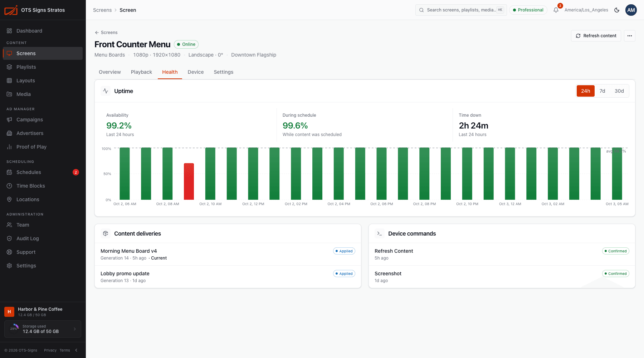Open the Harbor & Pine Coffee workspace switcher
The image size is (644, 358).
pos(43,312)
